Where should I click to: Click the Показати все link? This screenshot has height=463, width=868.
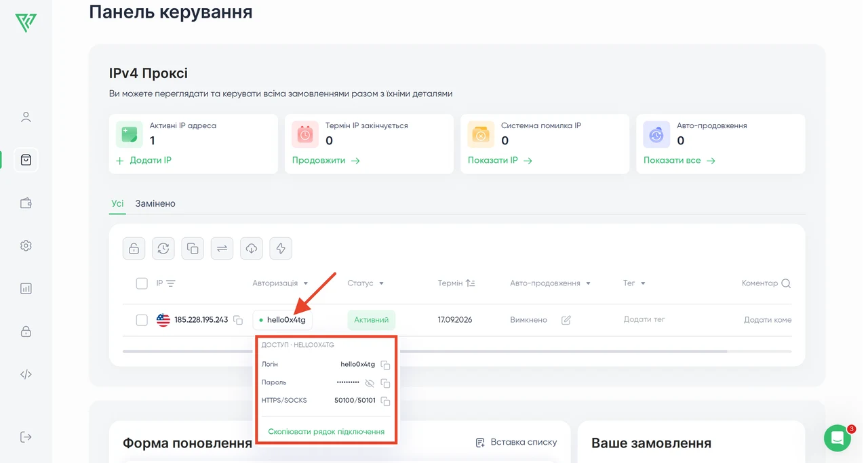pyautogui.click(x=679, y=161)
